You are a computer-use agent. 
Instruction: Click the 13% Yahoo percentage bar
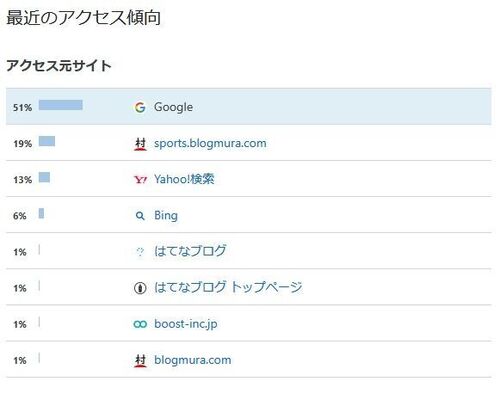44,177
